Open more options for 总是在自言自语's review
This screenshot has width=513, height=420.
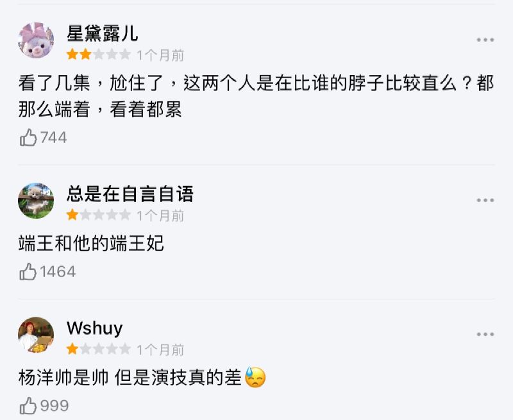(x=485, y=200)
